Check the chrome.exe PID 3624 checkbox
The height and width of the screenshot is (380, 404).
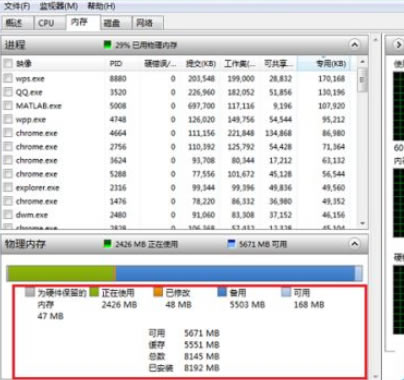8,160
